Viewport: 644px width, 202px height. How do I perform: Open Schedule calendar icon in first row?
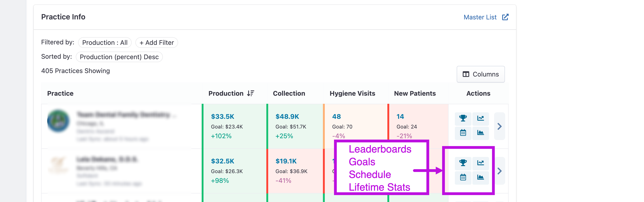[x=463, y=133]
